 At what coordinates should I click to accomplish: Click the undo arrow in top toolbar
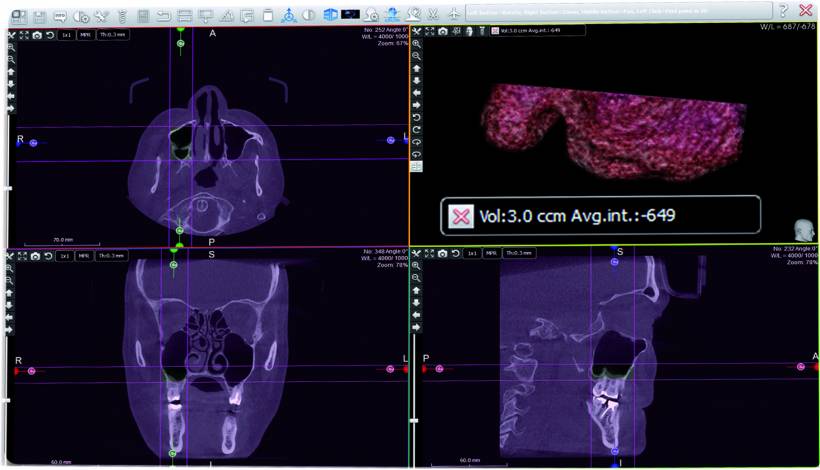(164, 16)
